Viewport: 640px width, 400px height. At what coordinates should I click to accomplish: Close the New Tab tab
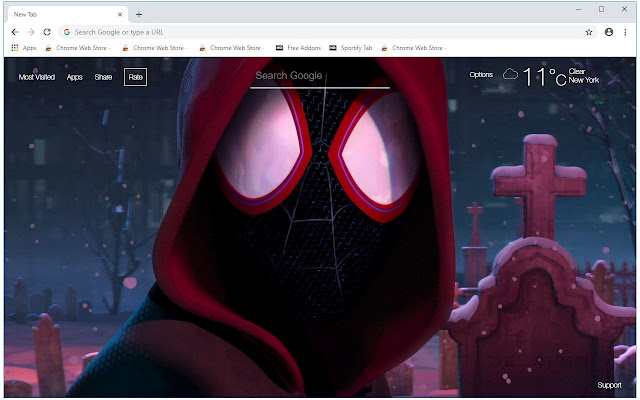pos(120,14)
